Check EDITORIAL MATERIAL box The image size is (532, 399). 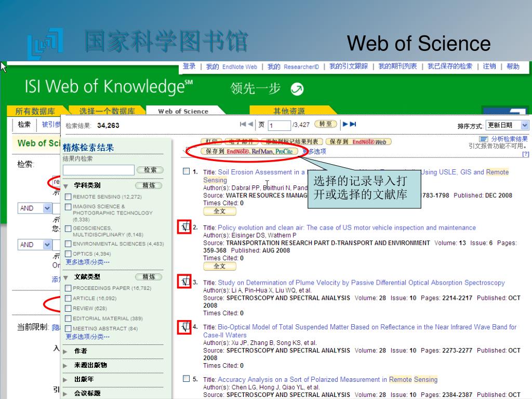point(68,318)
